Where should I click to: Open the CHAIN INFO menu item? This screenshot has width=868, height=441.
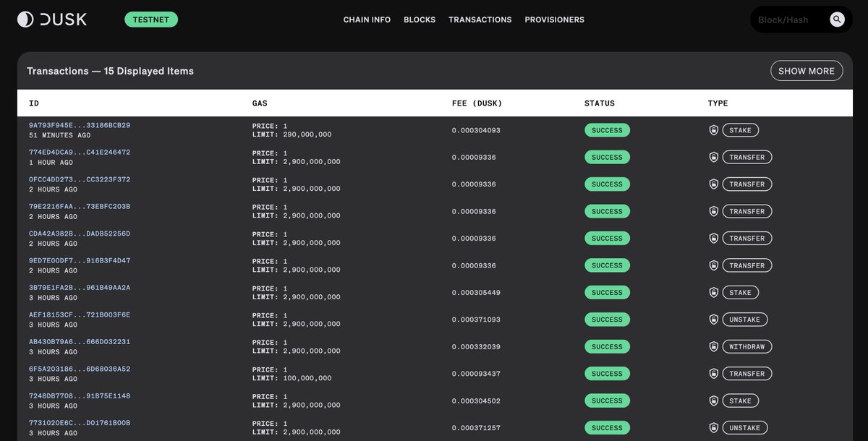pos(367,20)
